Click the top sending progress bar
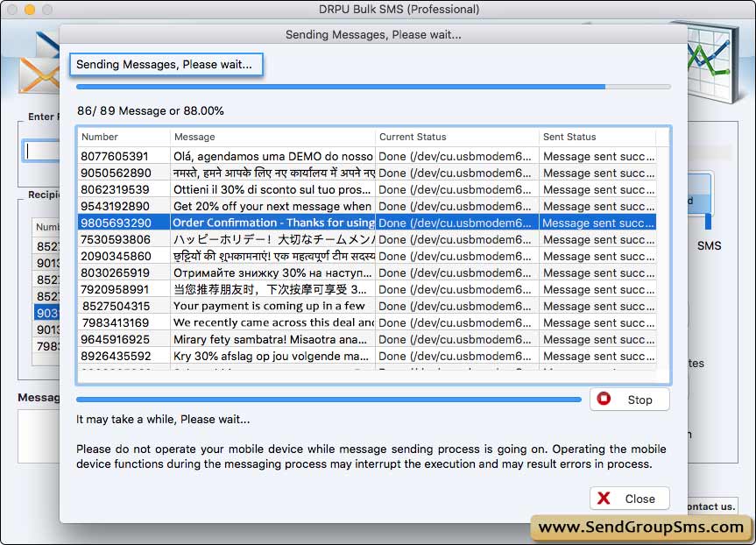The image size is (756, 545). [x=373, y=87]
